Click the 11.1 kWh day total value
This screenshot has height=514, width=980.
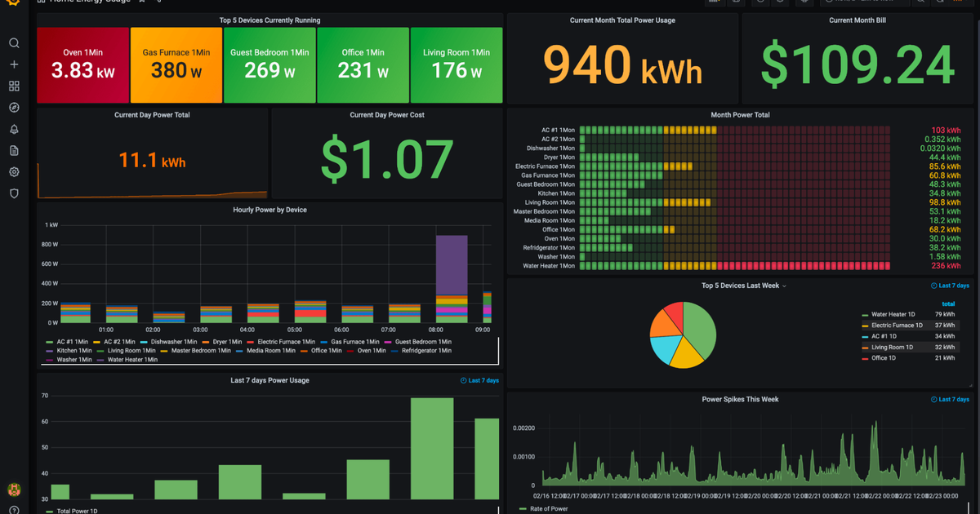(152, 161)
